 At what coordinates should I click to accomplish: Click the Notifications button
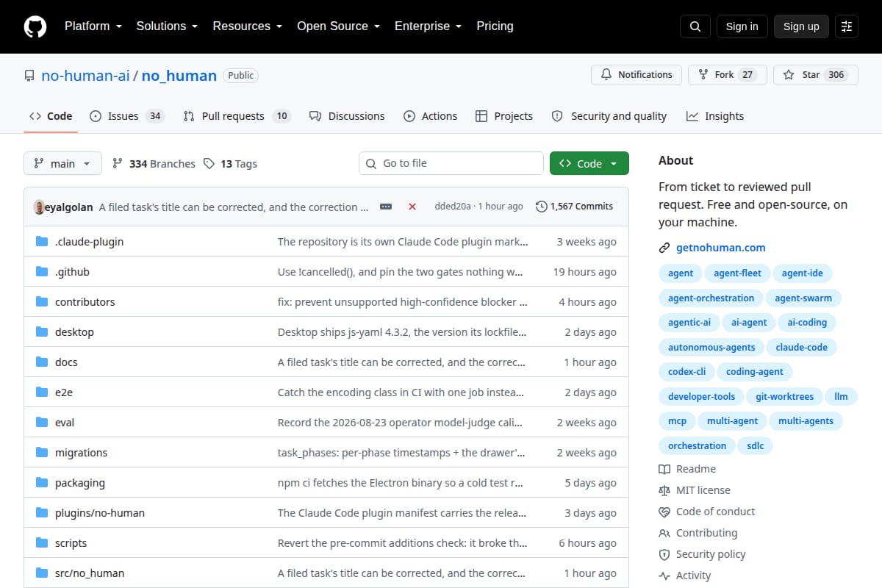(x=637, y=75)
